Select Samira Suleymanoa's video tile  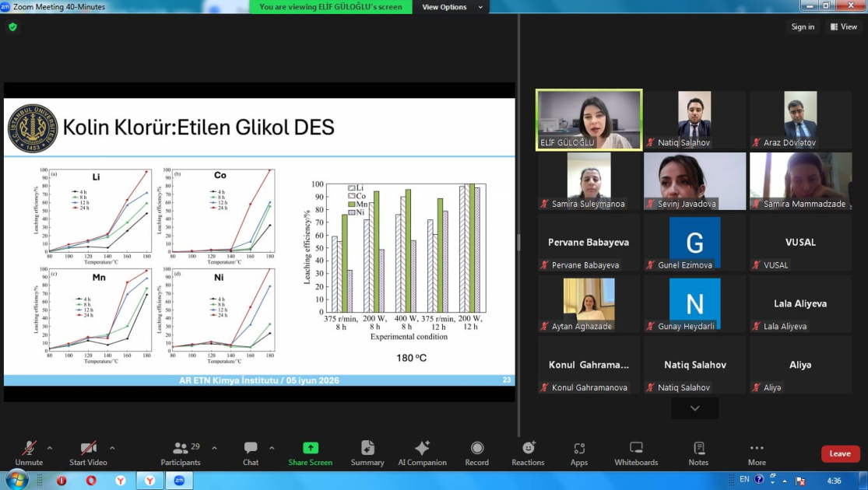pyautogui.click(x=589, y=181)
